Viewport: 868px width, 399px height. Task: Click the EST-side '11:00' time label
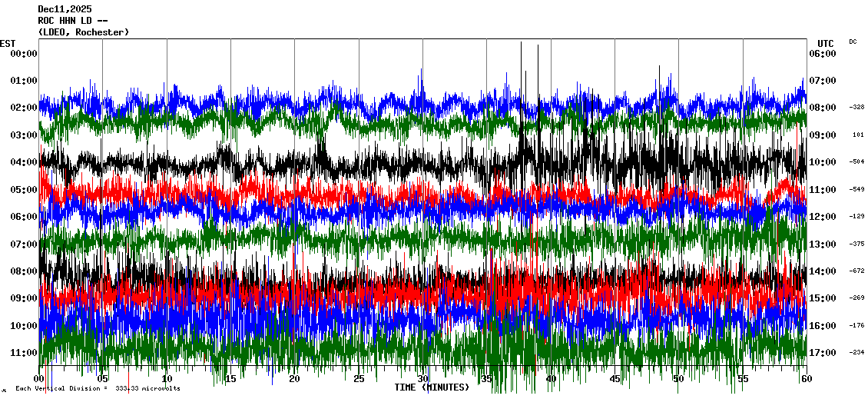tap(24, 352)
